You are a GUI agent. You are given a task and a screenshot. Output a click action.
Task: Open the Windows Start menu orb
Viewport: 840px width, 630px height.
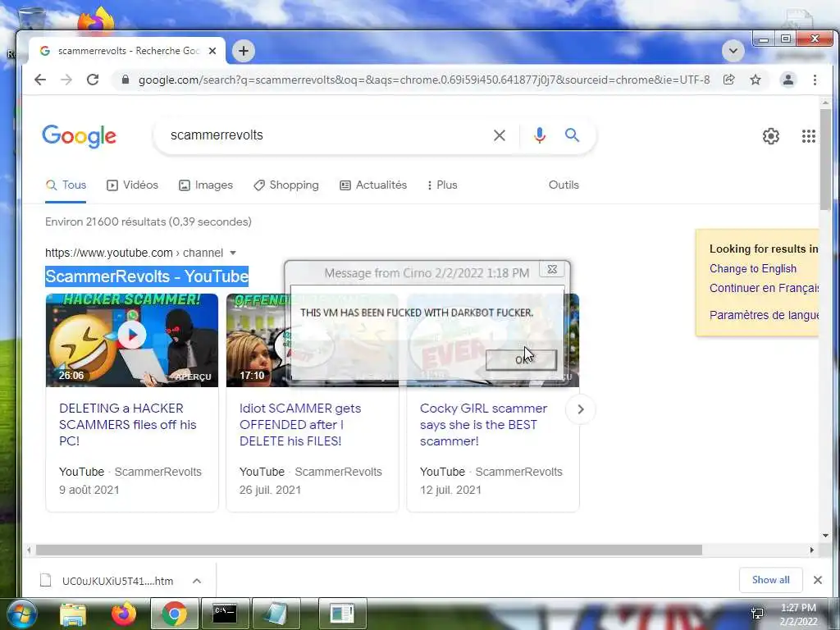[x=22, y=614]
